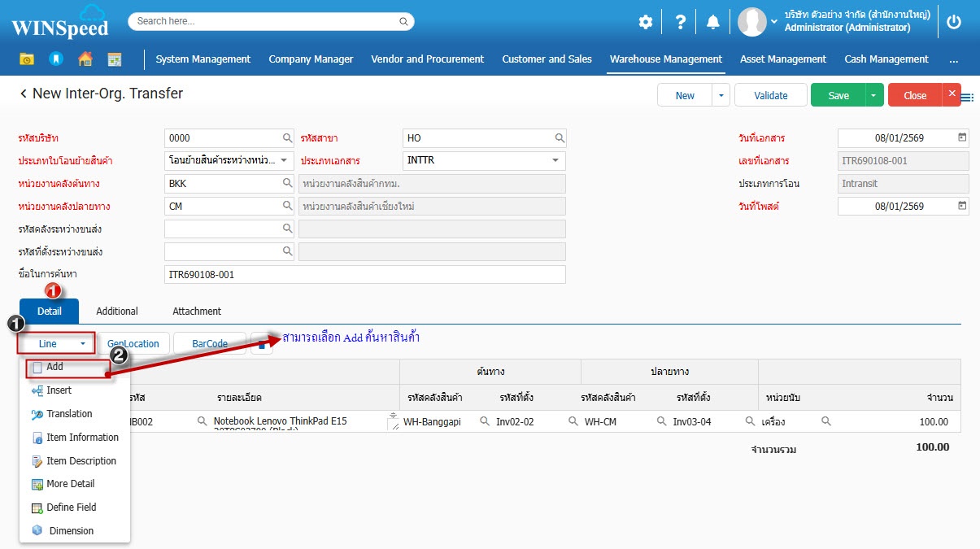Click the BarCode button
The height and width of the screenshot is (549, 980).
click(x=209, y=343)
